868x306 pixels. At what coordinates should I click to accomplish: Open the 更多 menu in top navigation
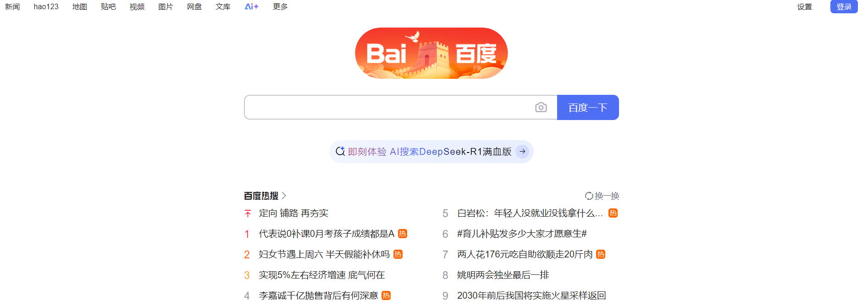click(280, 6)
